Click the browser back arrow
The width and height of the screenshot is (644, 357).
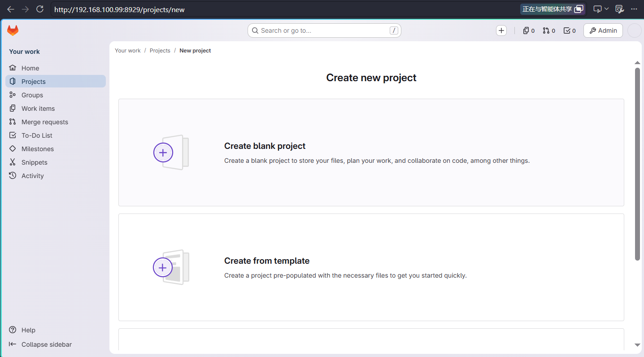[x=11, y=9]
